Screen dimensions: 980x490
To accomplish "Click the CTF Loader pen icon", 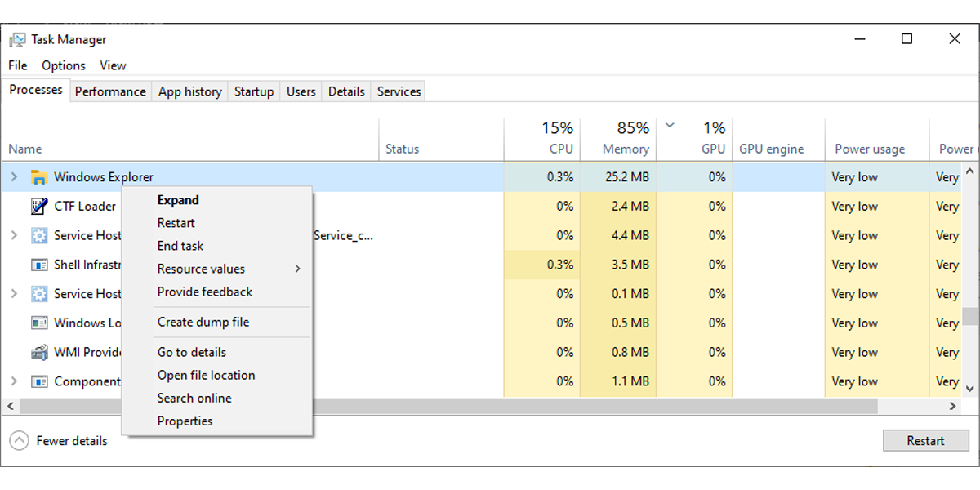I will point(38,207).
